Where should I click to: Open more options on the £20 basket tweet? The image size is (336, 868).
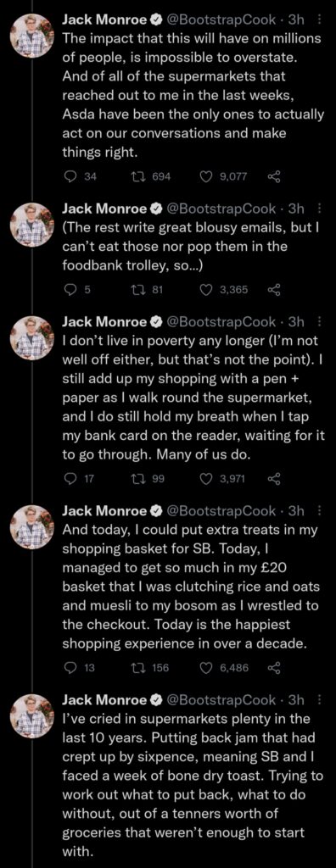tap(317, 509)
